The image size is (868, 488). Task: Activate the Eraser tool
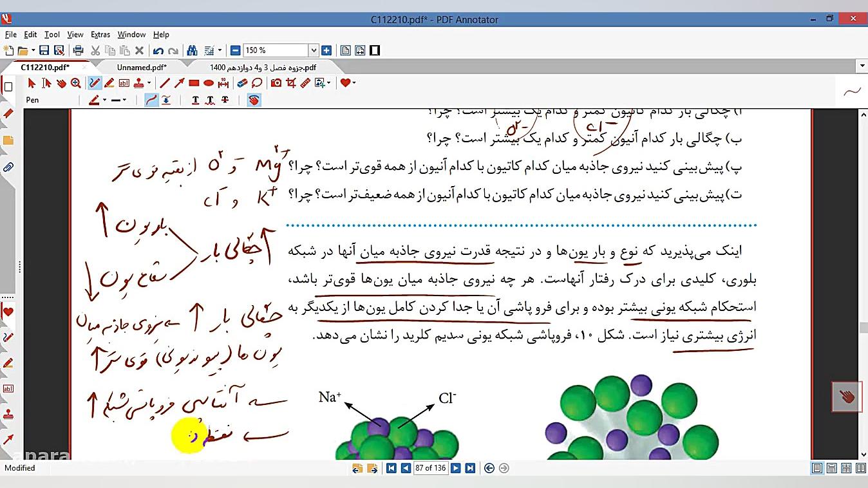241,82
